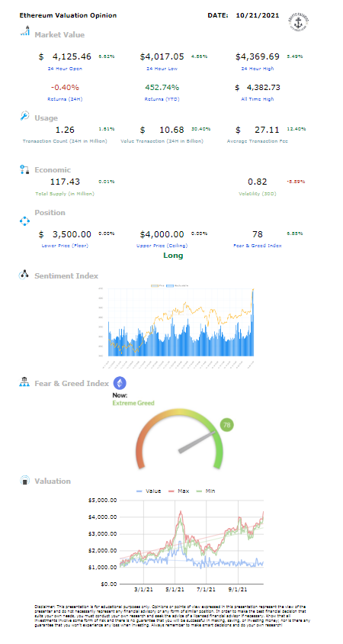Click the All Time High label

point(258,99)
